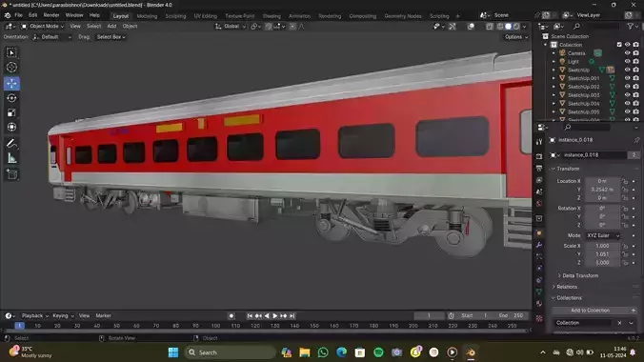This screenshot has height=362, width=644.
Task: Open the Scene properties tab
Action: pos(539,191)
